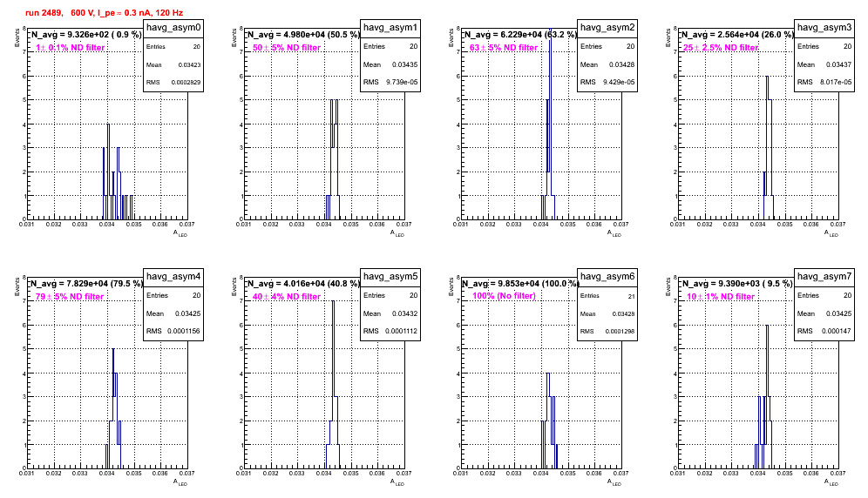
Task: Click N_avg = 4.016e+04 (40.8 %) label
Action: 302,284
